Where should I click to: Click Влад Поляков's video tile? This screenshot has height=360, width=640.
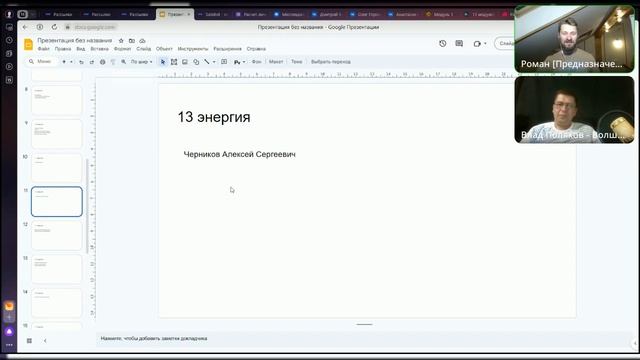[x=574, y=110]
